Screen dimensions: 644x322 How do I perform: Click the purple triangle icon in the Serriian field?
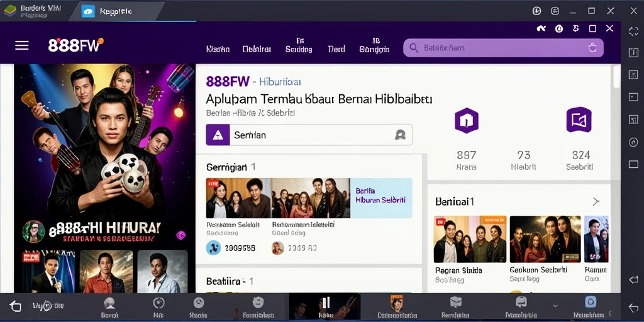pyautogui.click(x=218, y=135)
